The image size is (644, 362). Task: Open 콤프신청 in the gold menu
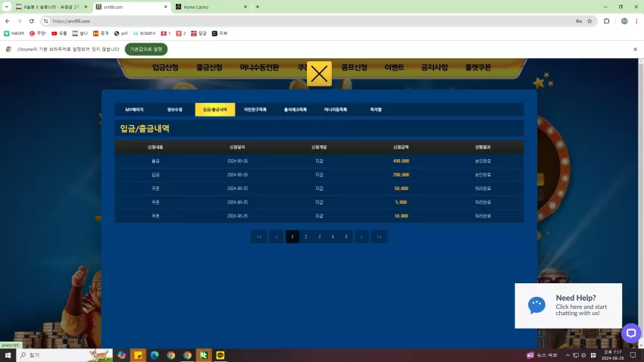point(354,67)
